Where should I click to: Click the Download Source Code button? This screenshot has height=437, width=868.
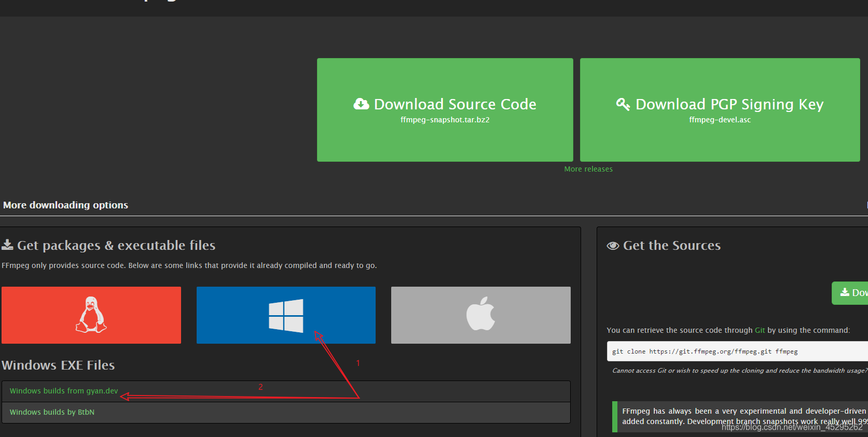pyautogui.click(x=445, y=110)
